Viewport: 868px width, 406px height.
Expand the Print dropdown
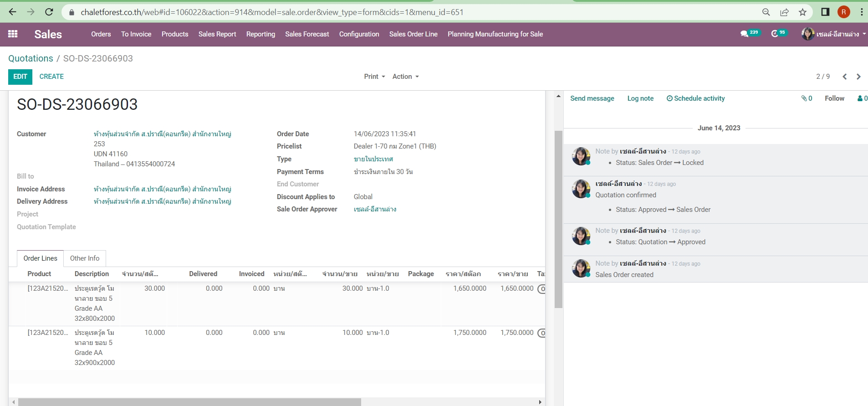coord(374,77)
